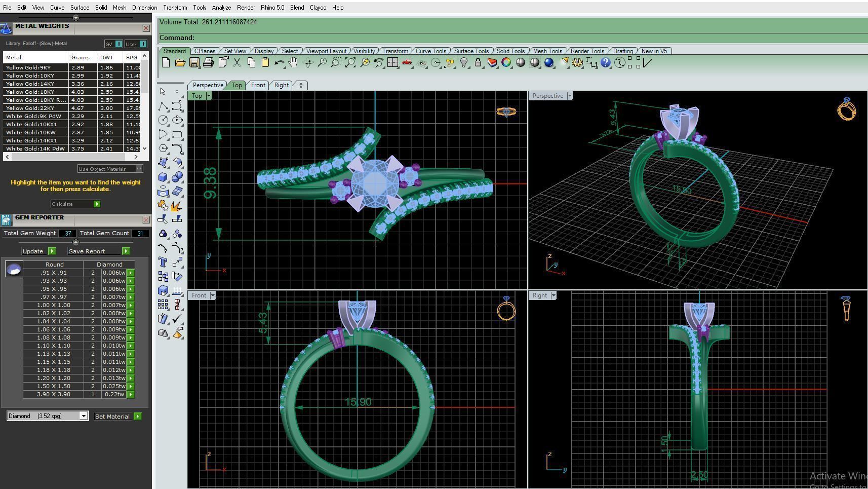The height and width of the screenshot is (489, 868).
Task: Click the Total Gem Count value field
Action: tap(140, 233)
